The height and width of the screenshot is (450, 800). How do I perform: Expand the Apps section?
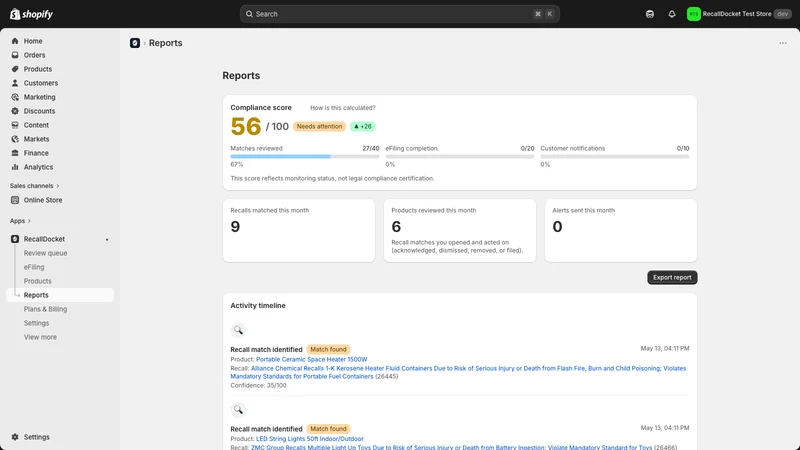point(20,221)
